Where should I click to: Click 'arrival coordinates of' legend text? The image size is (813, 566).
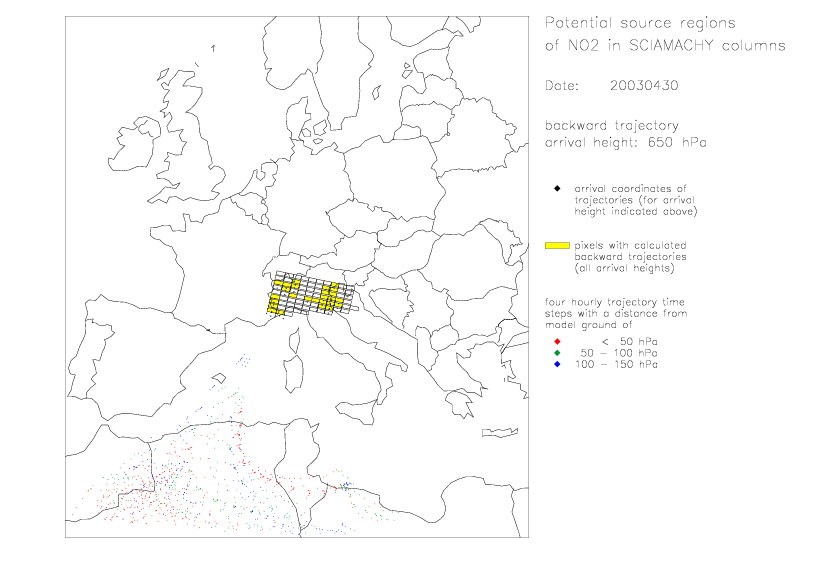click(x=630, y=189)
